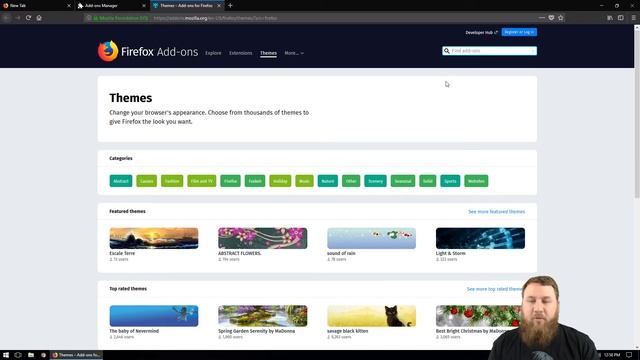Open File Explorer from the taskbar

(x=31, y=355)
